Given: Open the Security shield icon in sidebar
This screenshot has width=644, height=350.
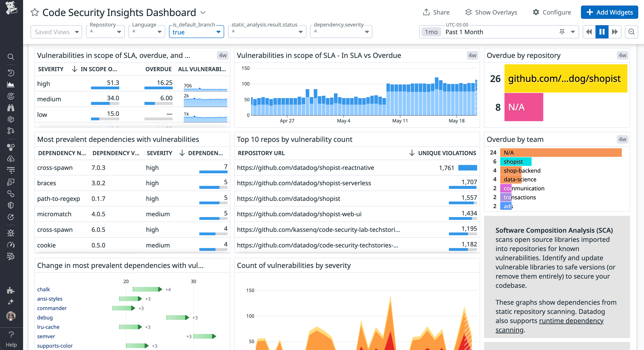Looking at the screenshot, I should [11, 205].
